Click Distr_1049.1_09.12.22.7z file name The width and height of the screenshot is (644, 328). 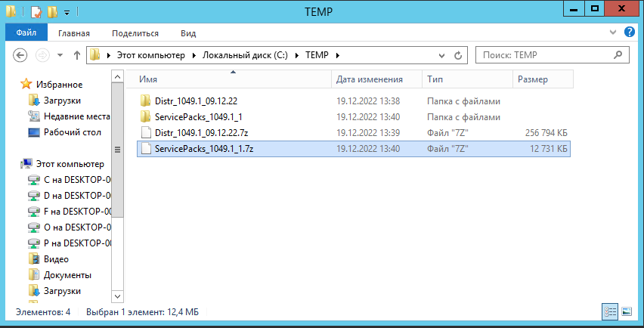click(201, 133)
